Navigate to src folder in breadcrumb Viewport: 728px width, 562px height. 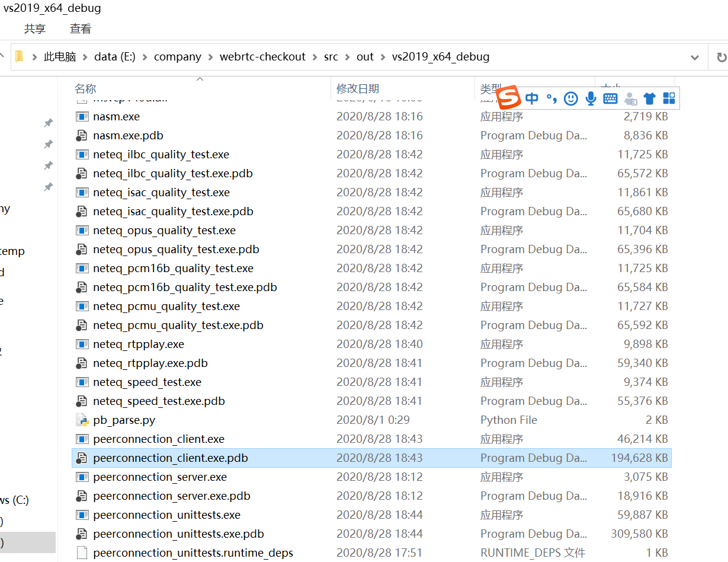pos(331,57)
